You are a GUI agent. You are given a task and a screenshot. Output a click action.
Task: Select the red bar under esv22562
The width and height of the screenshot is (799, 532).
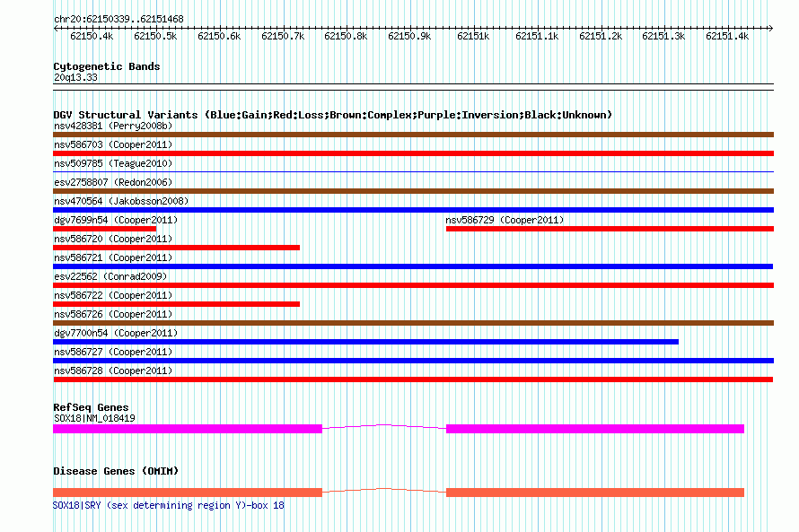coord(413,285)
